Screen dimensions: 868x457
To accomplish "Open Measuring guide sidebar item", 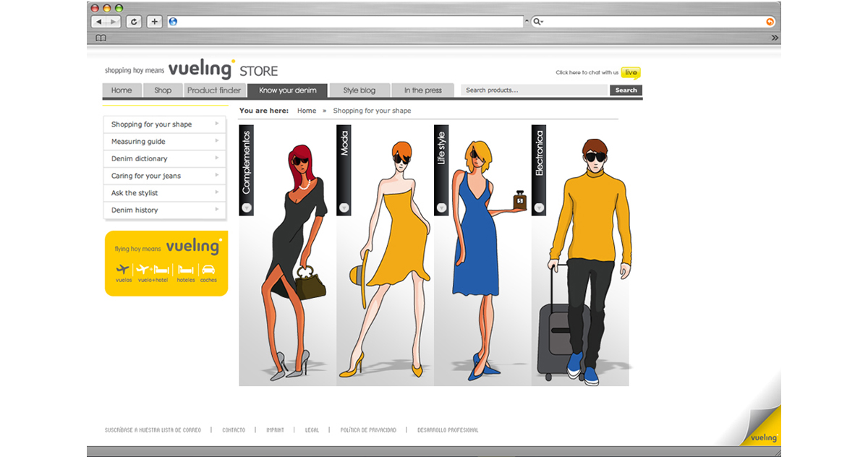I will (165, 142).
